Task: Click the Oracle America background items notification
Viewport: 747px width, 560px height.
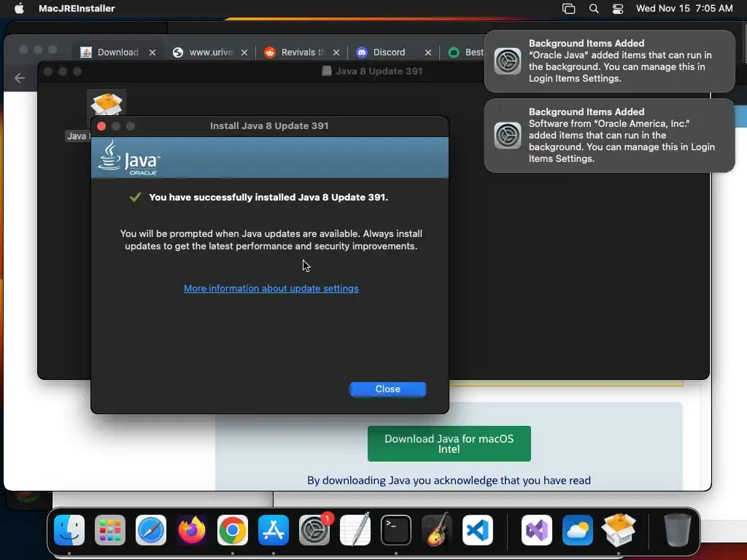Action: point(609,135)
